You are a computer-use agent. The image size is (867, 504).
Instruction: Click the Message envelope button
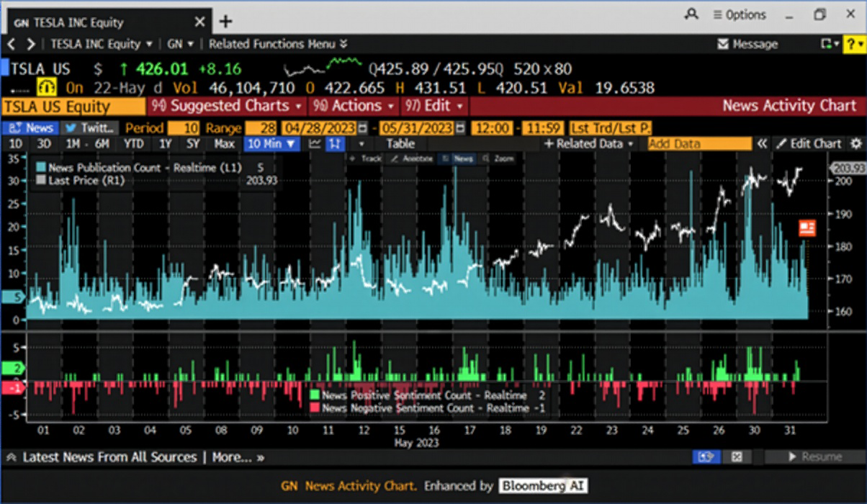[748, 44]
